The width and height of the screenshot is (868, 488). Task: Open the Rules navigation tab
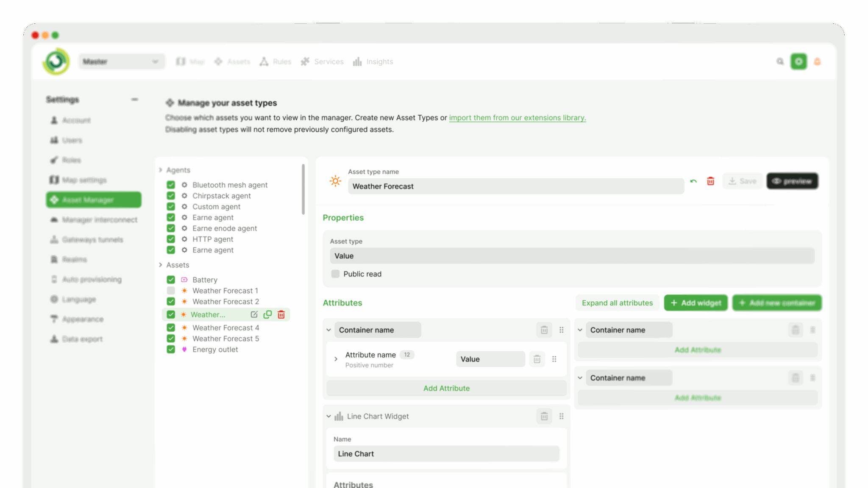[x=275, y=62]
